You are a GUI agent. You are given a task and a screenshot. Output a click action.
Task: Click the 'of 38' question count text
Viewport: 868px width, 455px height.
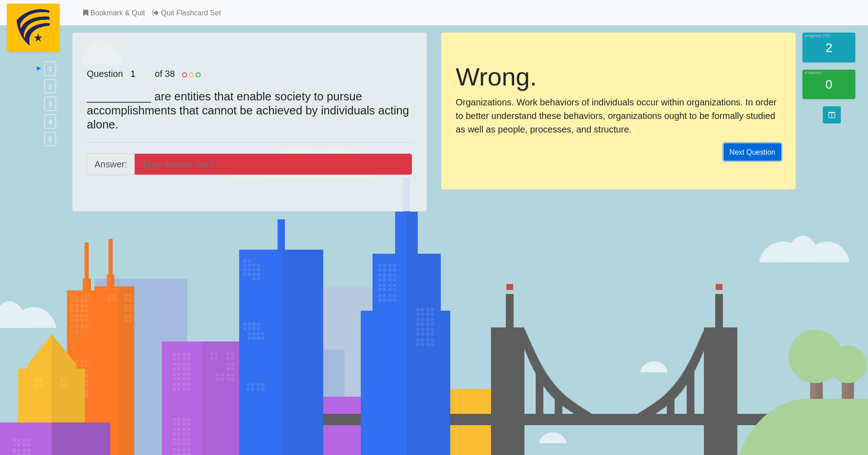click(165, 74)
